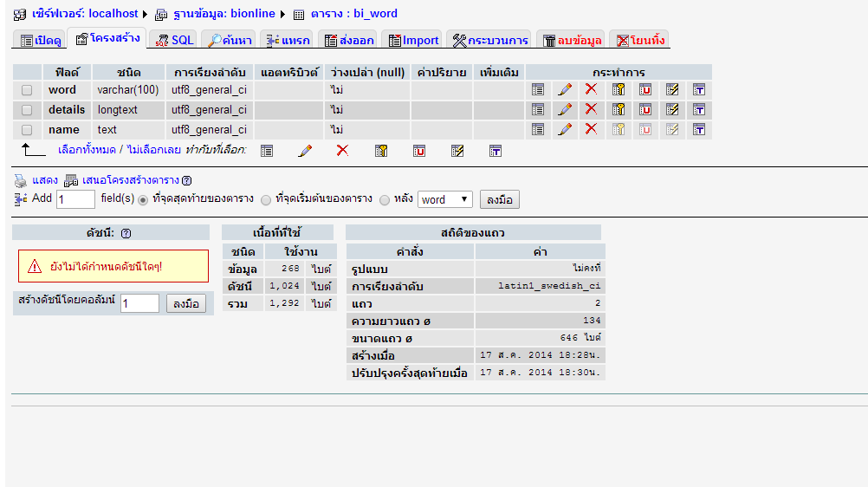Viewport: 868px width, 487px height.
Task: Click the drop icon in the with-selected row
Action: coord(342,151)
